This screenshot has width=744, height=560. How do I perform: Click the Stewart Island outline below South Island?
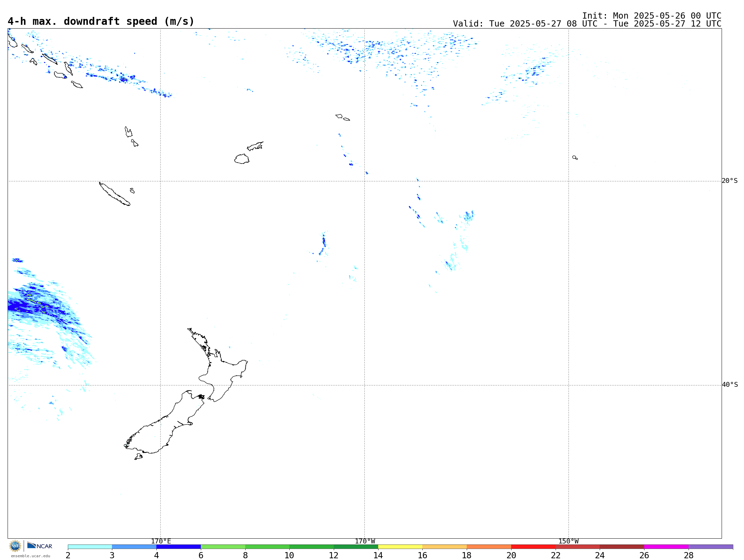138,457
